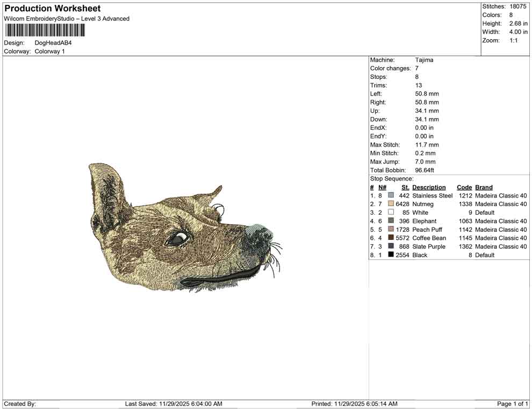532x409 pixels.
Task: Click the Slate Purple color swatch
Action: click(390, 246)
